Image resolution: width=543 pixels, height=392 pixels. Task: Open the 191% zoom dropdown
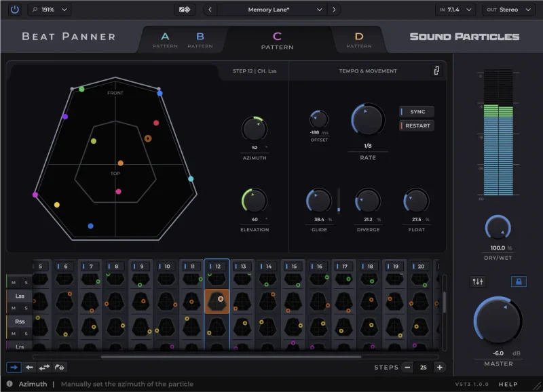point(50,9)
